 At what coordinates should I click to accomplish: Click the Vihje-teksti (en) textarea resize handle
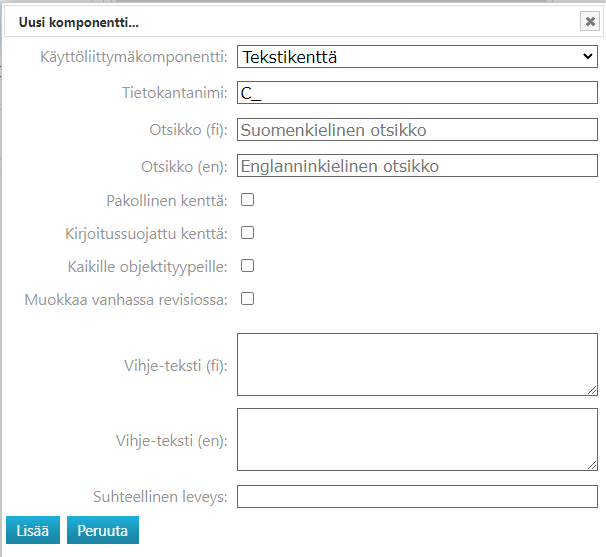(x=592, y=464)
